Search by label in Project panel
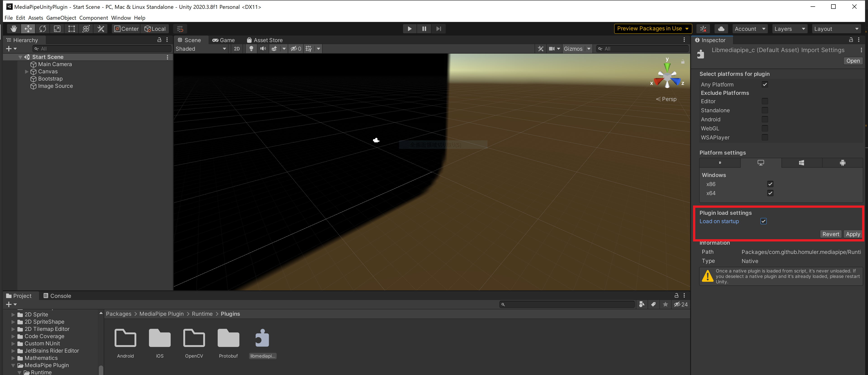The height and width of the screenshot is (375, 868). [x=653, y=304]
